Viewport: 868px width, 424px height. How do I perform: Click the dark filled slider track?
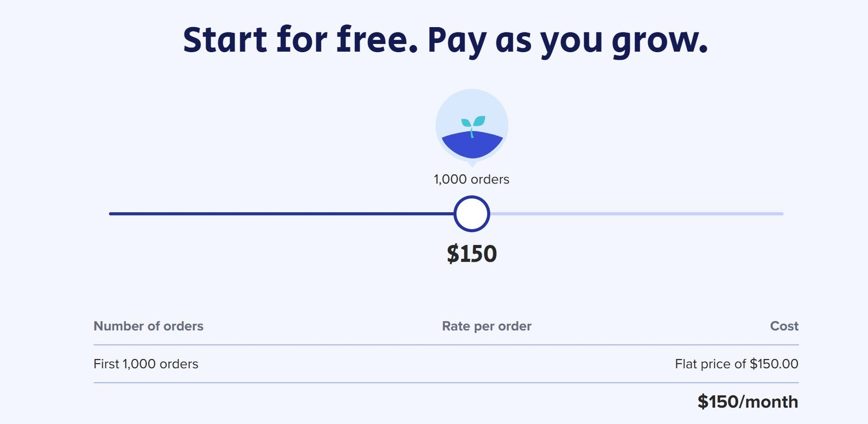(x=282, y=214)
